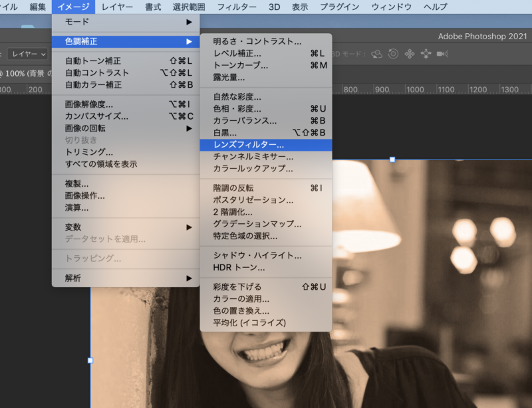
Task: Open the ヘルプ menu
Action: coord(435,7)
